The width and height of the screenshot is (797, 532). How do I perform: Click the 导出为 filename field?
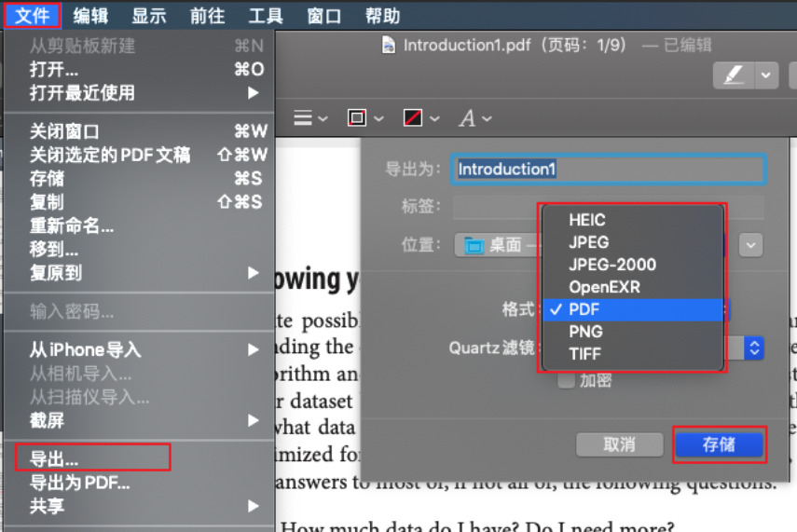(x=609, y=169)
